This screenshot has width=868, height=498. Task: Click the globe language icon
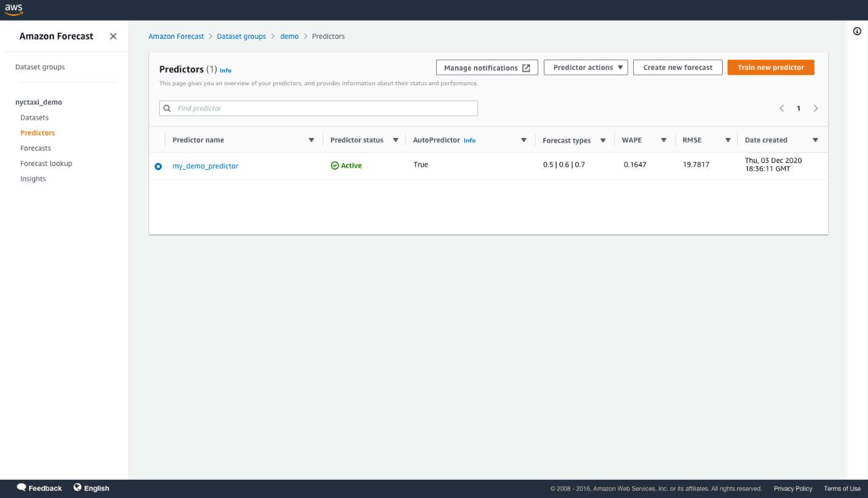tap(77, 488)
